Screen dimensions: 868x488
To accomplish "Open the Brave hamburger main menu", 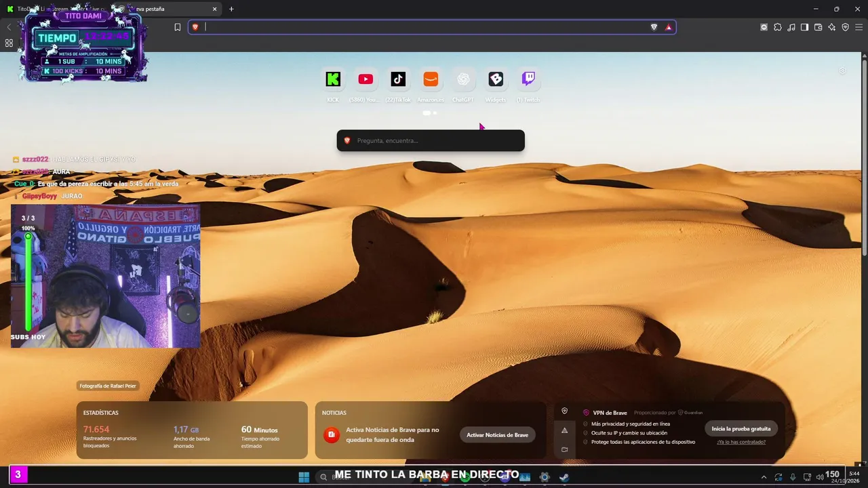I will point(859,27).
